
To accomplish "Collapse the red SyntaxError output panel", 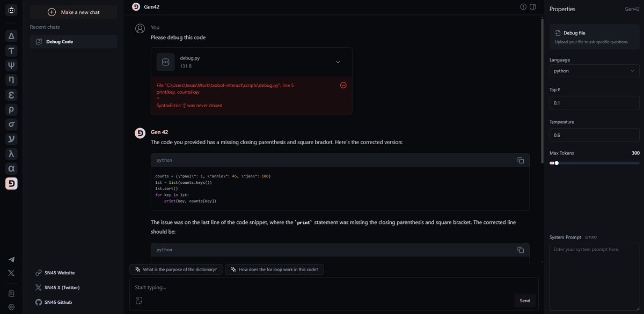I will click(343, 85).
